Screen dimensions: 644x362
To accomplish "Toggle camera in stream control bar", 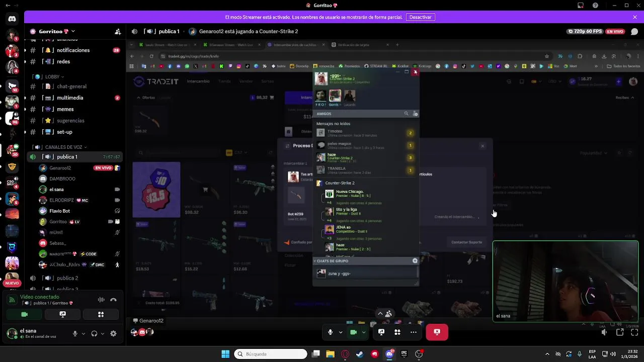I will [353, 332].
